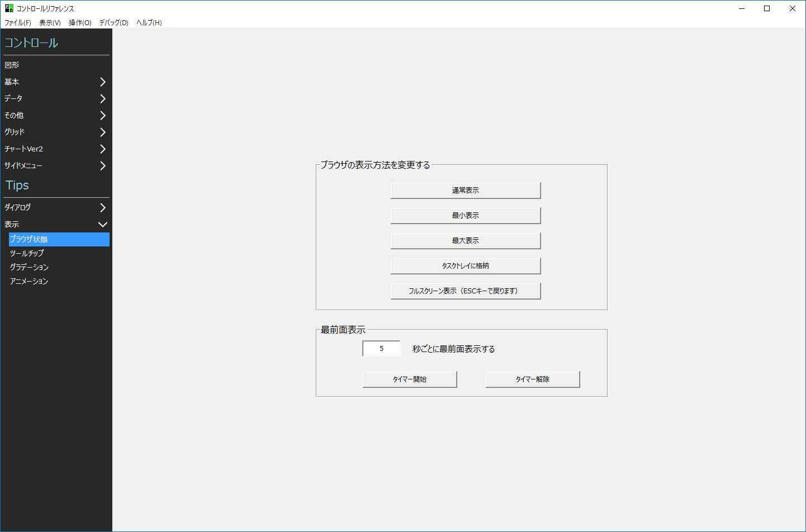Click the サイドメニュー sidebar label
Screen dimensions: 806x532
[x=23, y=166]
